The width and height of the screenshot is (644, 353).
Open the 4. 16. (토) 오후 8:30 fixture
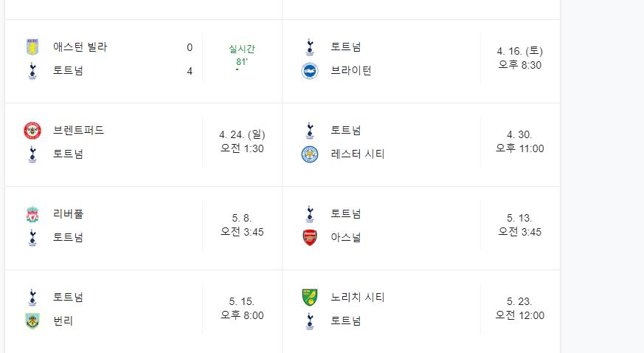click(519, 58)
